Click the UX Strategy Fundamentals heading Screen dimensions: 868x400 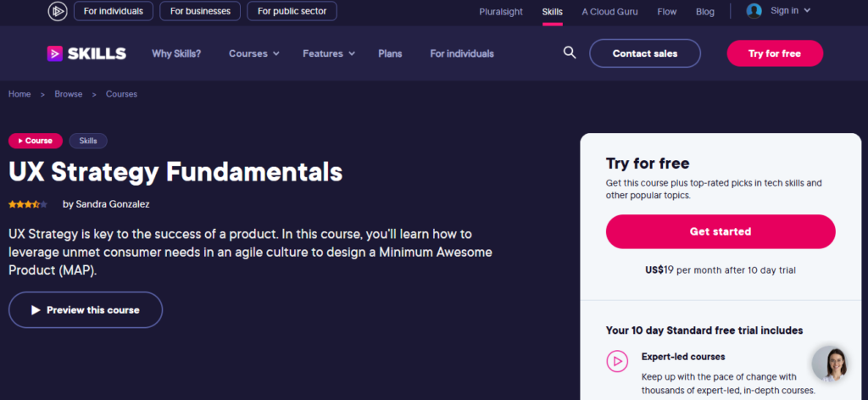[x=175, y=172]
